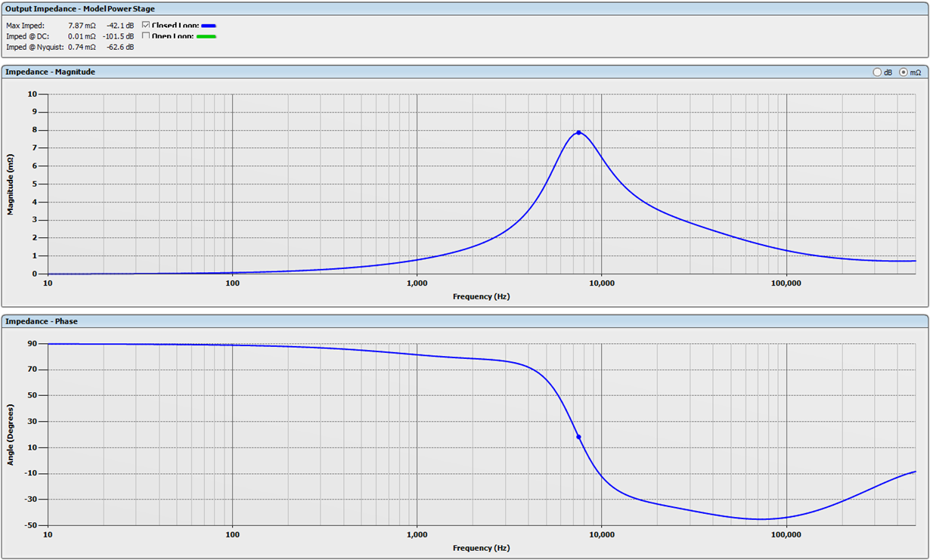Screen dimensions: 930x560
Task: Uncheck the Closed Loop checkbox
Action: tap(146, 25)
